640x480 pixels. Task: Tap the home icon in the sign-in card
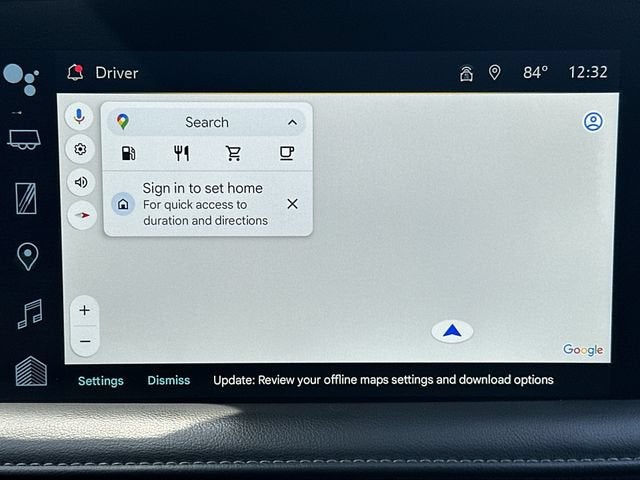click(x=123, y=204)
